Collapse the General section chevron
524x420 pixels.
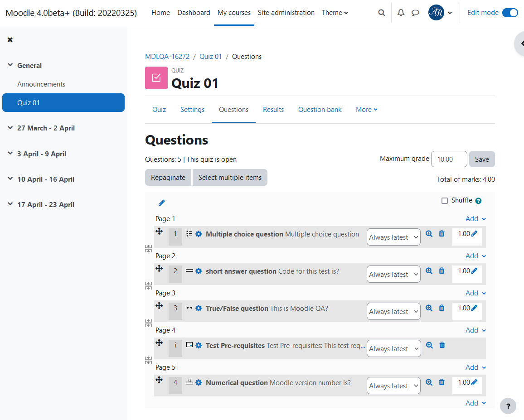(10, 65)
